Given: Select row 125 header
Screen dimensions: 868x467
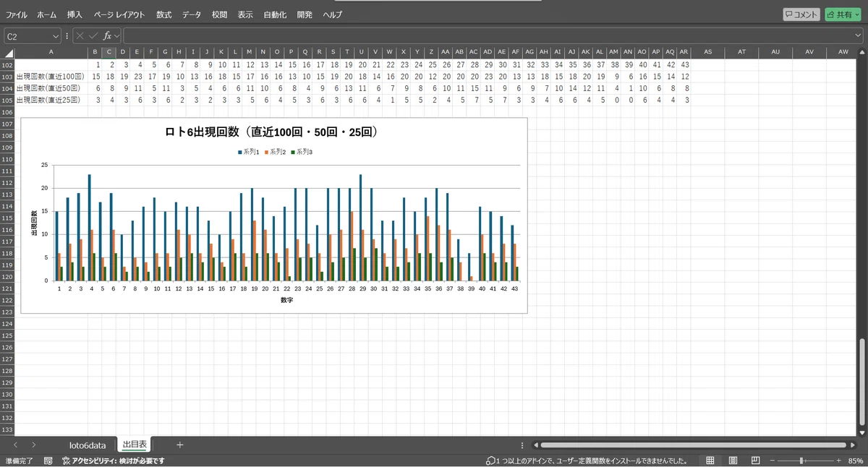Looking at the screenshot, I should click(x=7, y=335).
